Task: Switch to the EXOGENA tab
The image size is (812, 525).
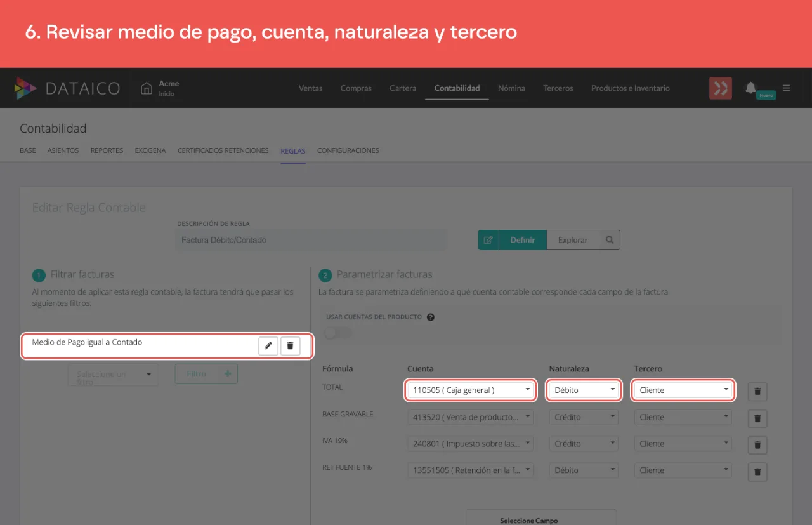Action: 150,150
